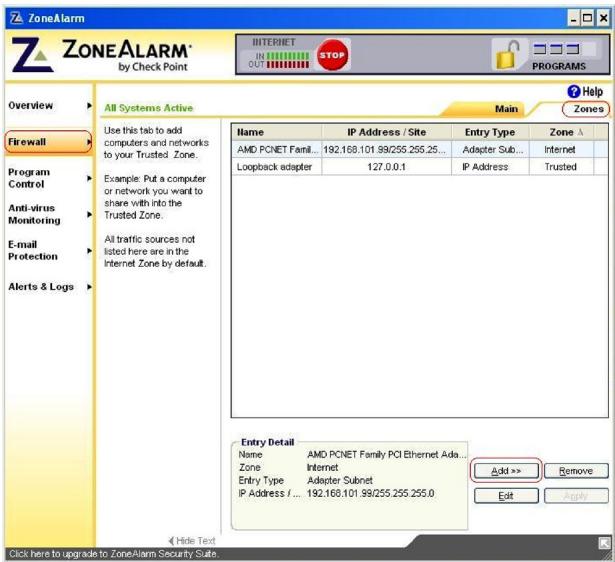Select the Firewall sidebar item
Screen dimensions: 615x562
click(48, 142)
